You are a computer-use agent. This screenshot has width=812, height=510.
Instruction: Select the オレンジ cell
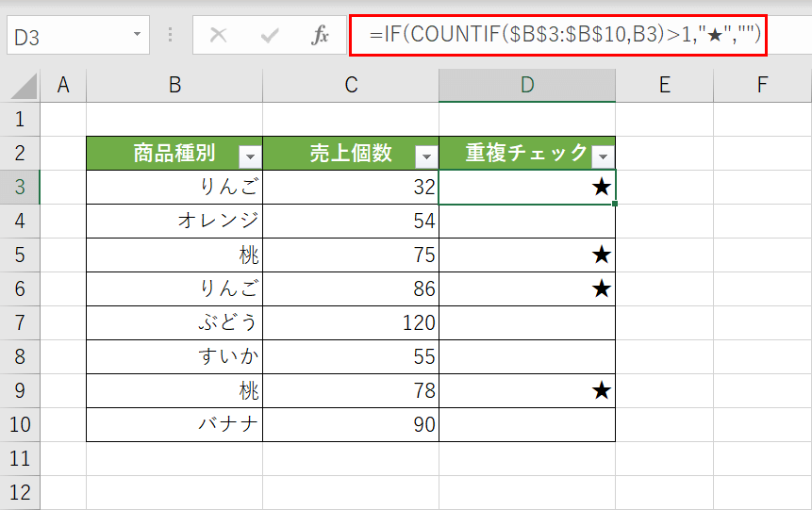tap(174, 222)
